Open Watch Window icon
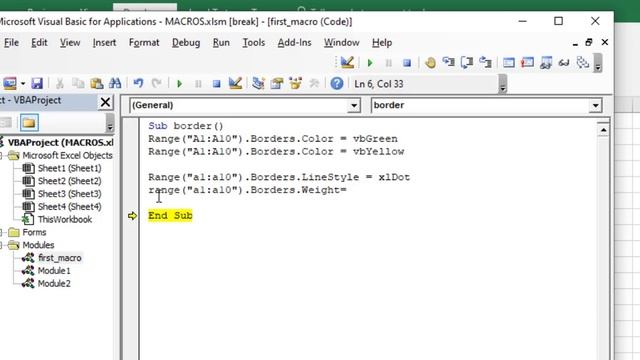The width and height of the screenshot is (640, 360). [546, 63]
